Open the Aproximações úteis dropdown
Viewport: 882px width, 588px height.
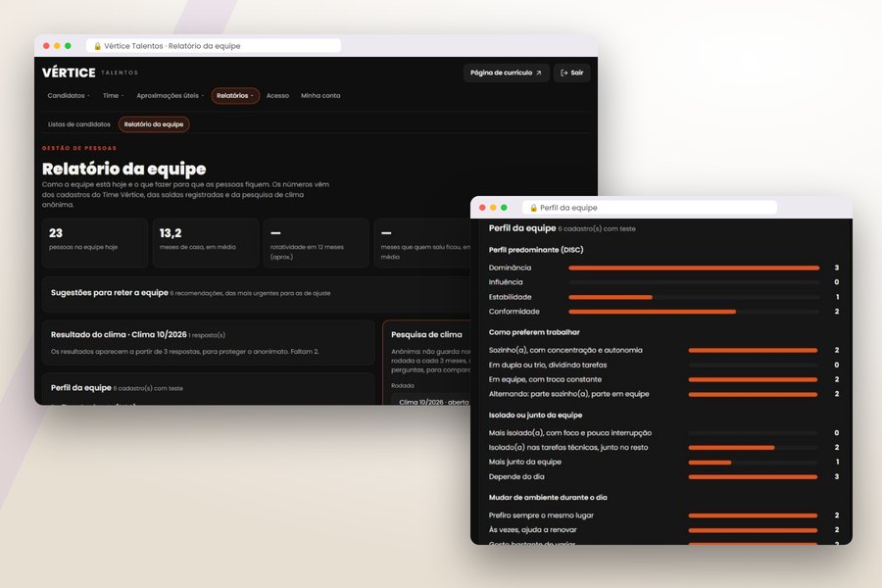(x=170, y=96)
